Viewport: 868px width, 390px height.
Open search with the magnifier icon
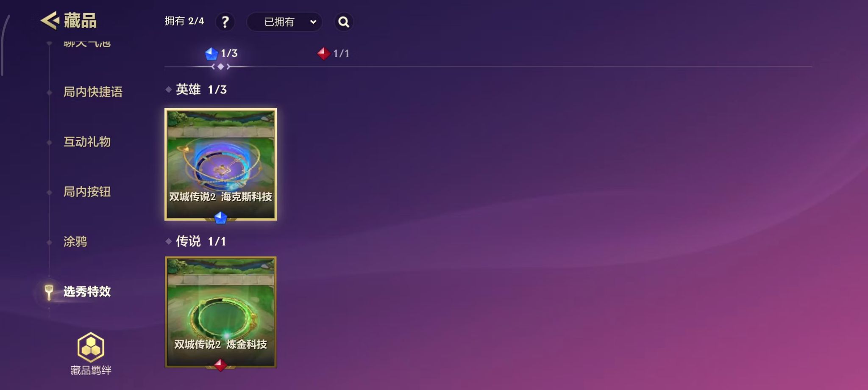[344, 22]
